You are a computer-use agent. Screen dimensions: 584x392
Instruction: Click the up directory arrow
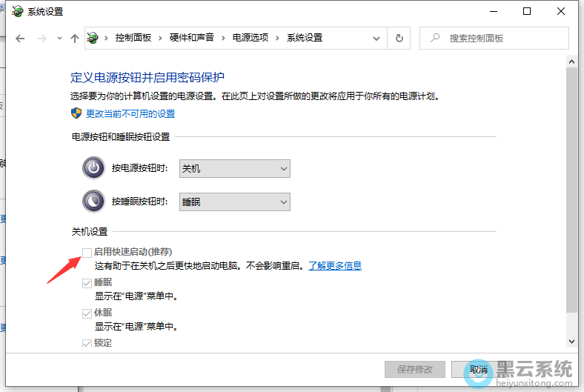(74, 39)
